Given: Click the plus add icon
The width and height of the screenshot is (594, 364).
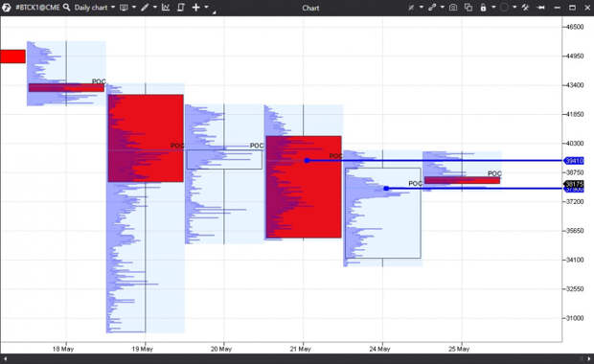Looking at the screenshot, I should 195,8.
